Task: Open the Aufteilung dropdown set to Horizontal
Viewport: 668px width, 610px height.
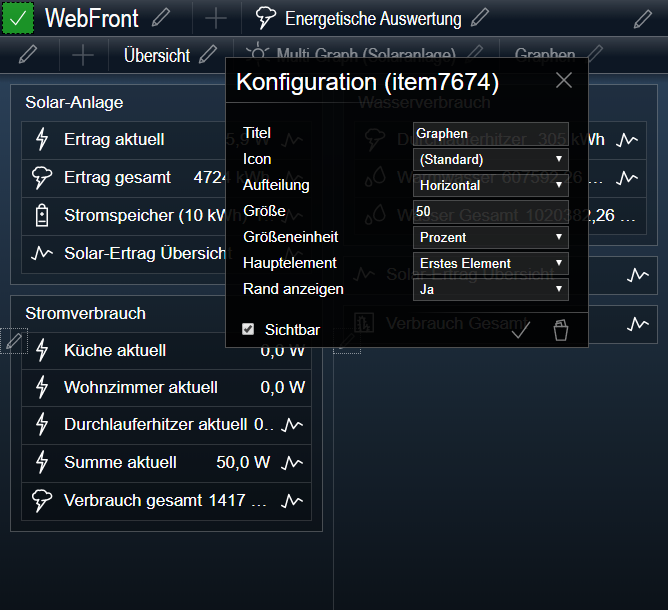Action: 491,186
